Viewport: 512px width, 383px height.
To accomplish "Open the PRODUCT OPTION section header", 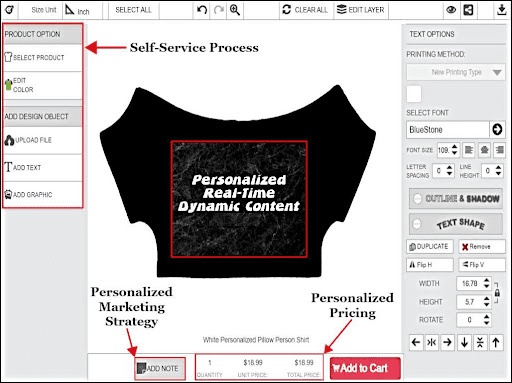I will 42,34.
